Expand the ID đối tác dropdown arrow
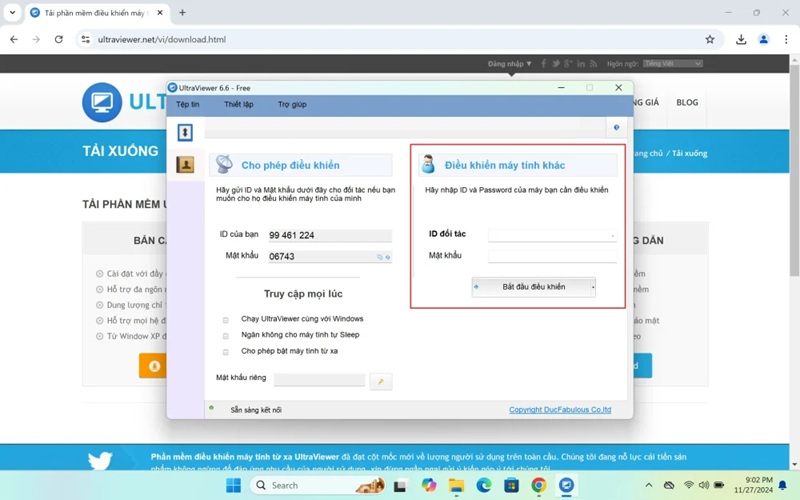800x500 pixels. click(x=611, y=235)
